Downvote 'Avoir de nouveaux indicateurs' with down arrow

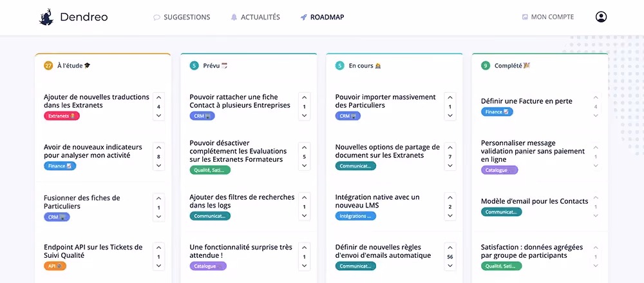click(x=158, y=166)
